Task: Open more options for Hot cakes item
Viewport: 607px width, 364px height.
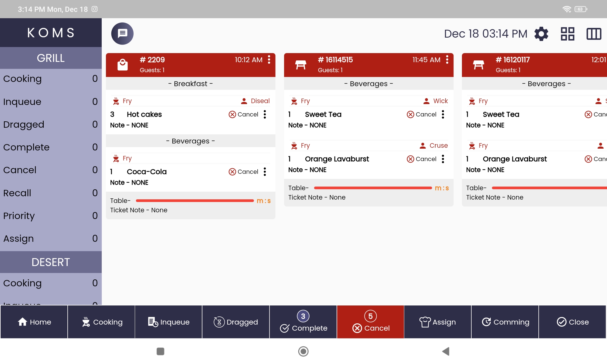Action: tap(265, 114)
